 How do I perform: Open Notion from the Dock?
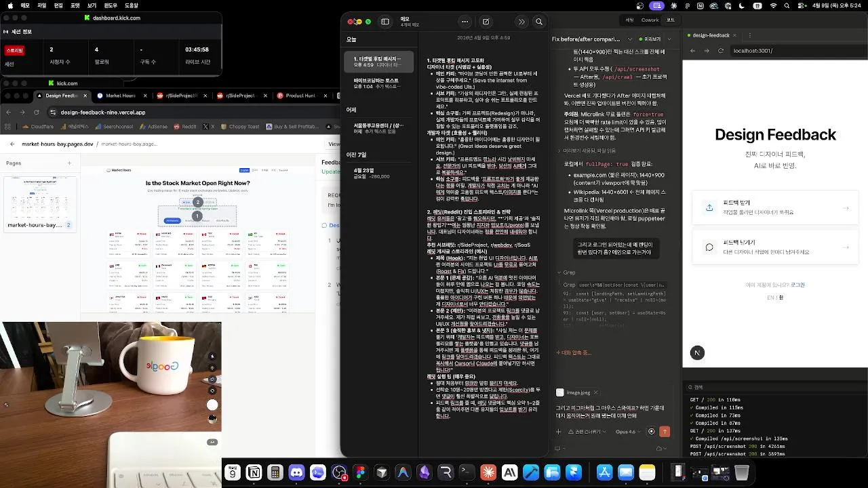[x=254, y=472]
